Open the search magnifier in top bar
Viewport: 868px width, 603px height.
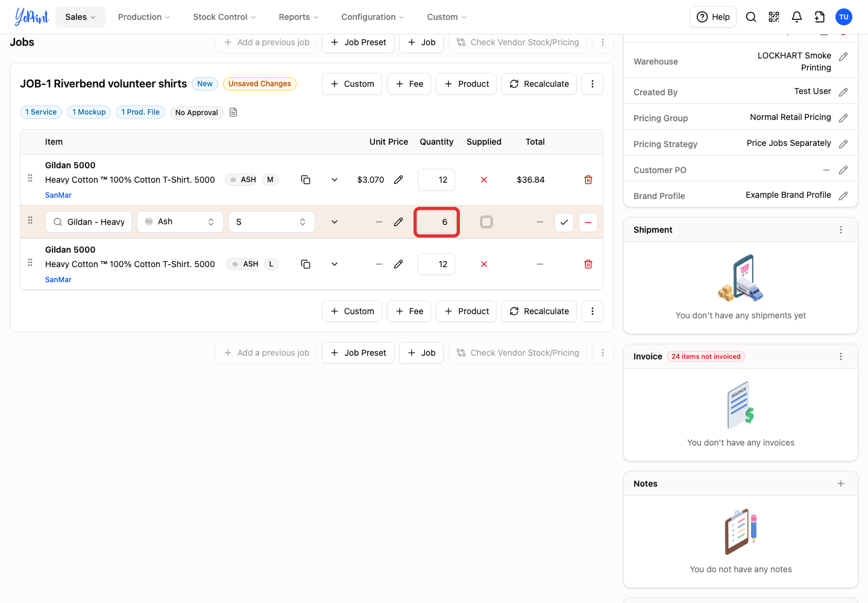pyautogui.click(x=751, y=17)
